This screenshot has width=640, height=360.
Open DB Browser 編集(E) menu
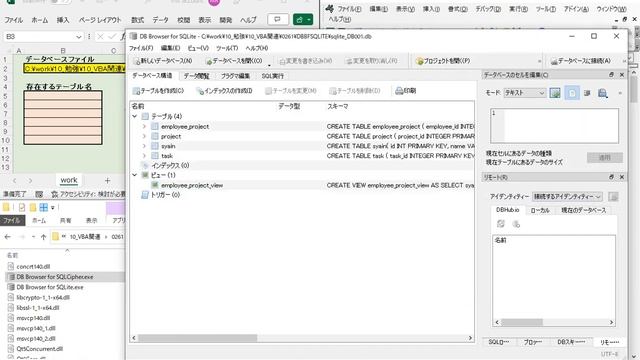170,48
